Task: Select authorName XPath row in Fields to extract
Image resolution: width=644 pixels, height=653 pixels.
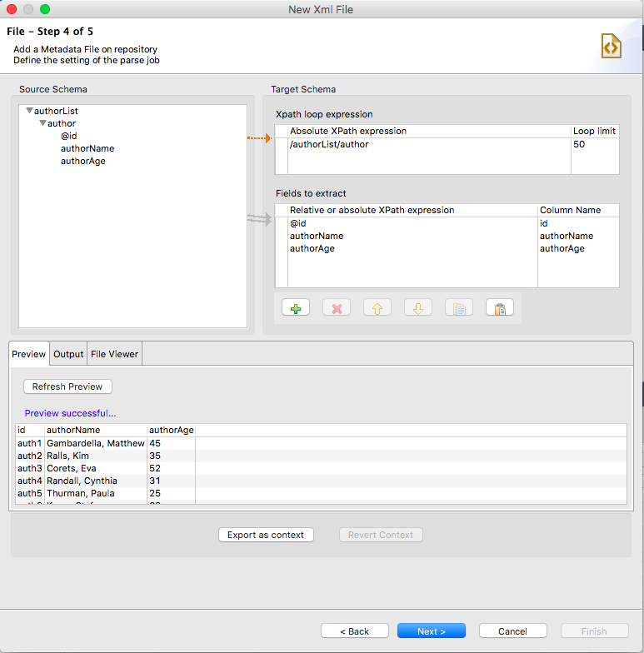Action: click(412, 236)
